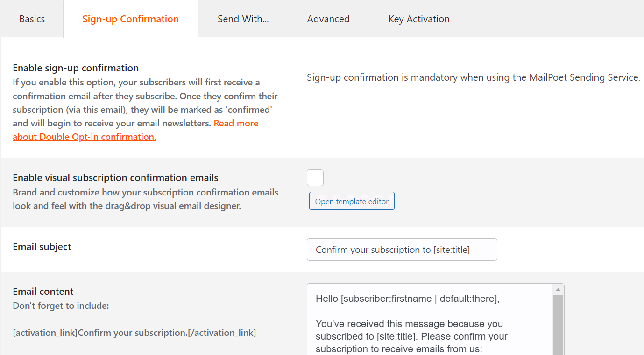Open the Send With... tab
Viewport: 644px width, 355px height.
(243, 19)
